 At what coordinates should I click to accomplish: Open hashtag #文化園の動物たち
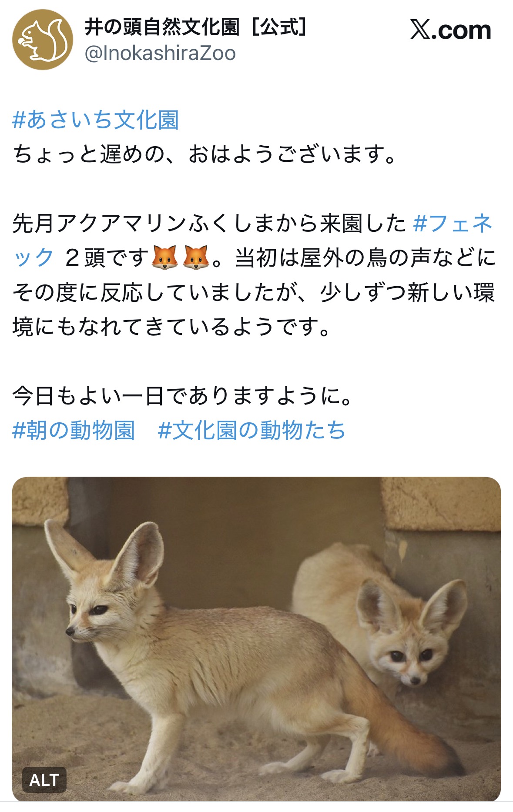coord(251,430)
